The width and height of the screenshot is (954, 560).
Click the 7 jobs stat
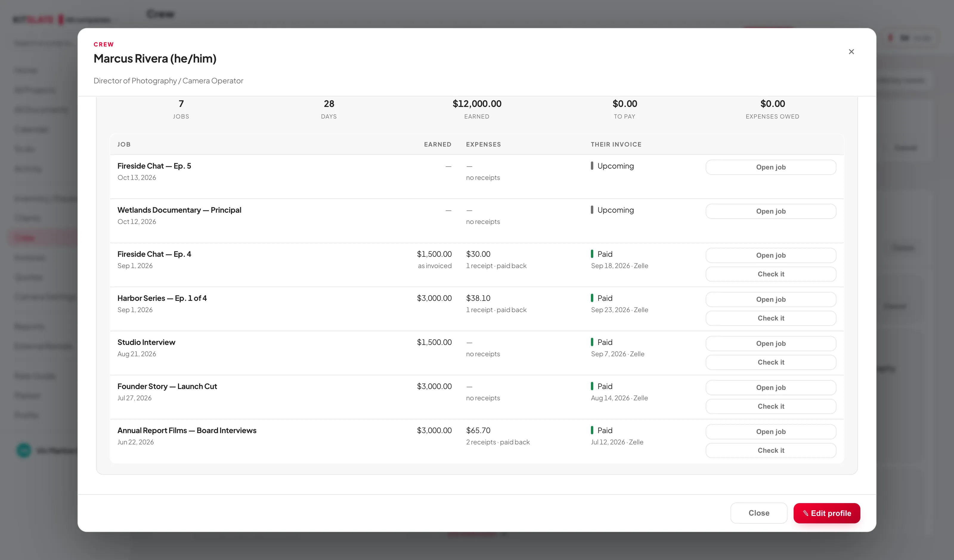click(181, 104)
